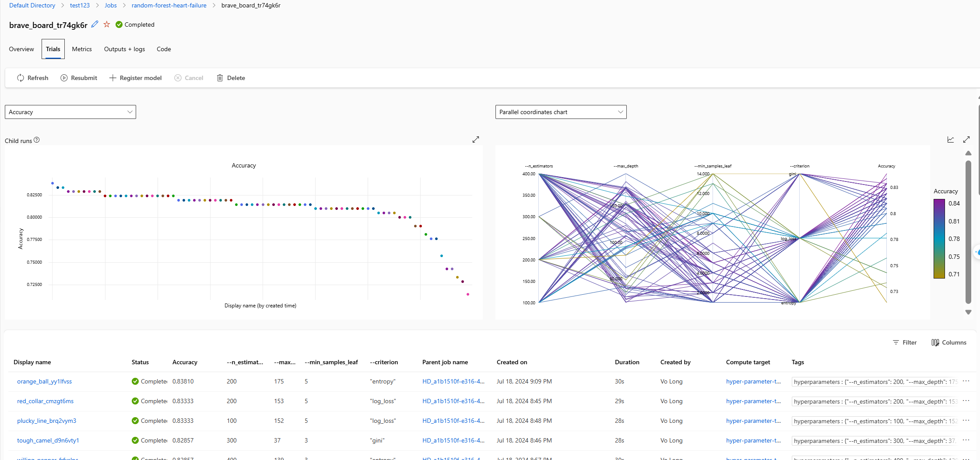The image size is (980, 460).
Task: Open the plucky_line_brq2vym3 run
Action: pos(46,421)
